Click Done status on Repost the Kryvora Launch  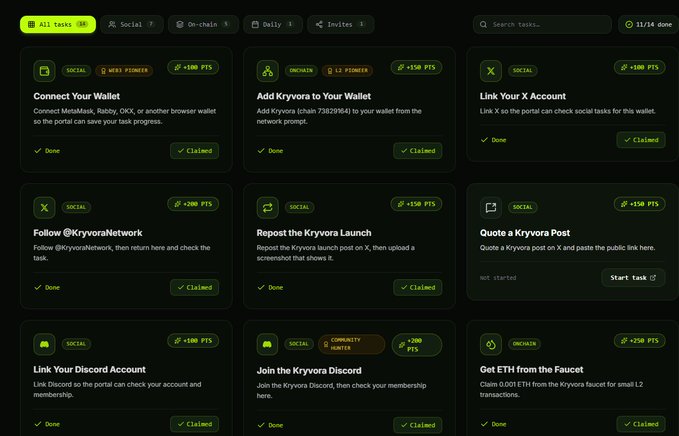coord(270,287)
